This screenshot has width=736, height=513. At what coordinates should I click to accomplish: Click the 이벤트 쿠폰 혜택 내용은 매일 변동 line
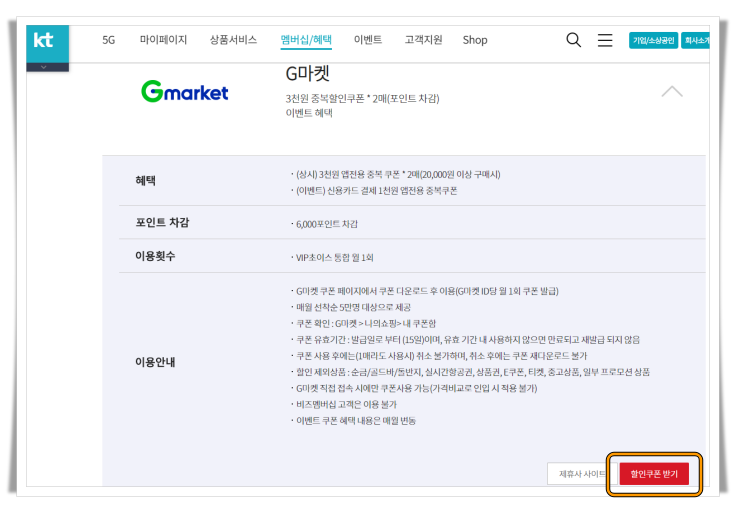(x=356, y=421)
